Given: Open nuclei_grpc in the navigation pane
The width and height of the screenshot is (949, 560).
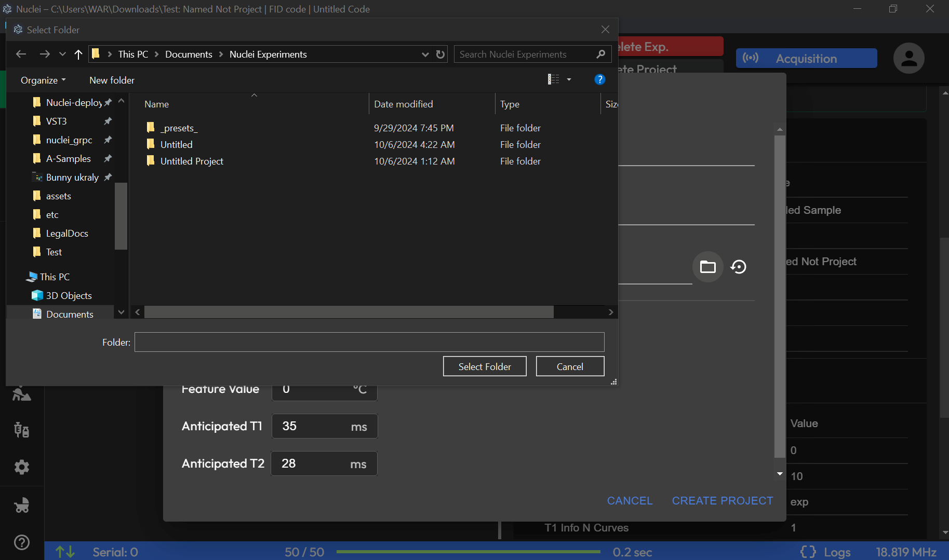Looking at the screenshot, I should click(69, 140).
